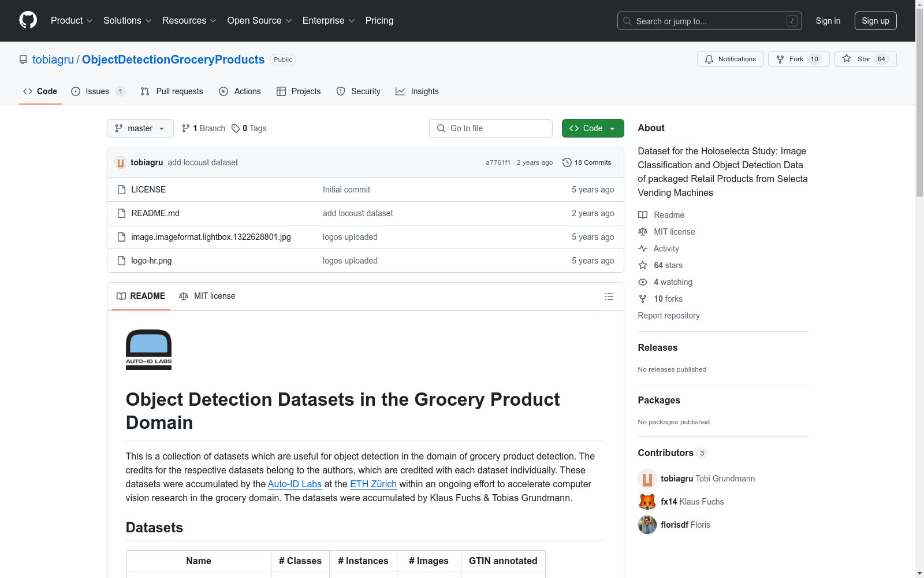
Task: Click tobiagru avatar in the commit header
Action: (121, 162)
